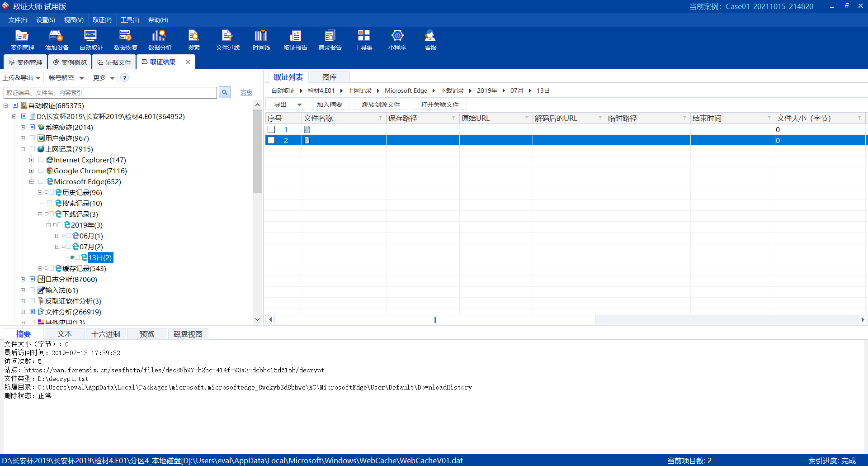Click the 搜索 toolbar icon
868x466 pixels.
[x=194, y=40]
